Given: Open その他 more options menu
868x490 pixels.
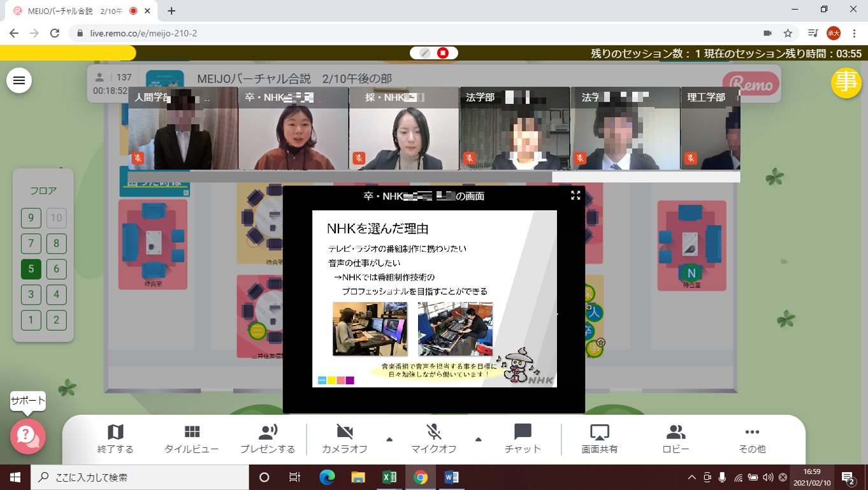Looking at the screenshot, I should click(752, 439).
